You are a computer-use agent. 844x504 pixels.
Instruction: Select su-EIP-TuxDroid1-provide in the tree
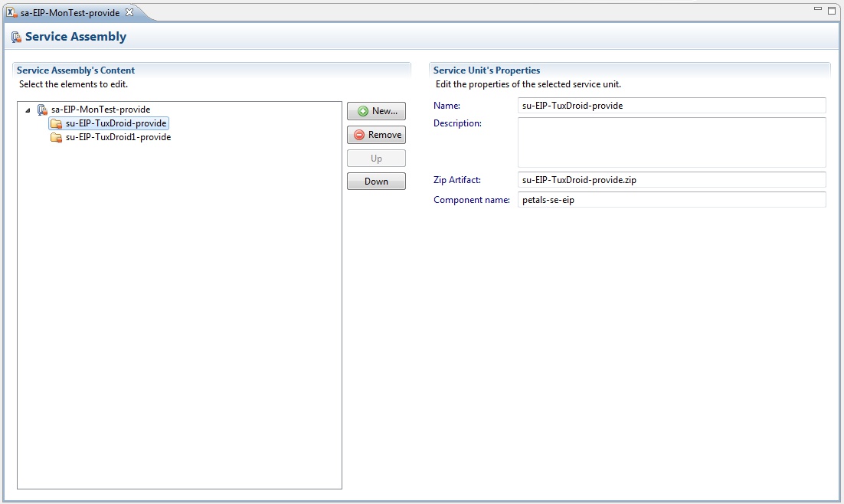[118, 137]
